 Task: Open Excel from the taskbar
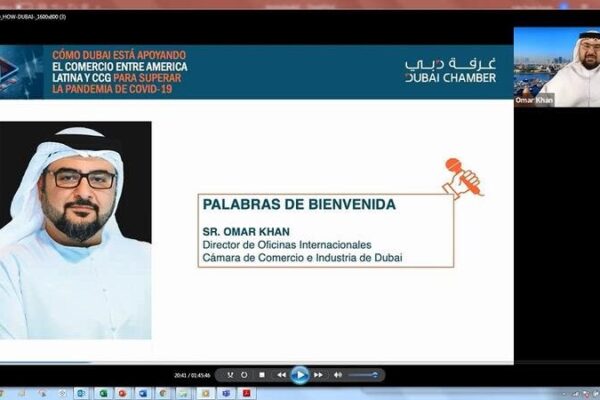pyautogui.click(x=103, y=393)
